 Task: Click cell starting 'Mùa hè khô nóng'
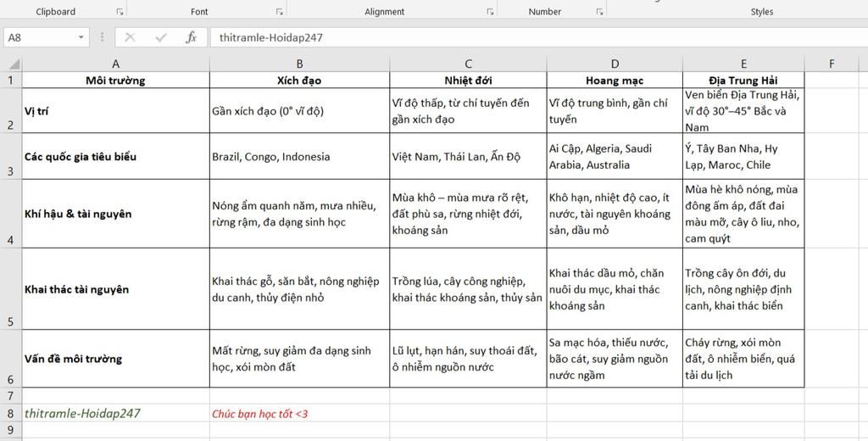point(743,214)
